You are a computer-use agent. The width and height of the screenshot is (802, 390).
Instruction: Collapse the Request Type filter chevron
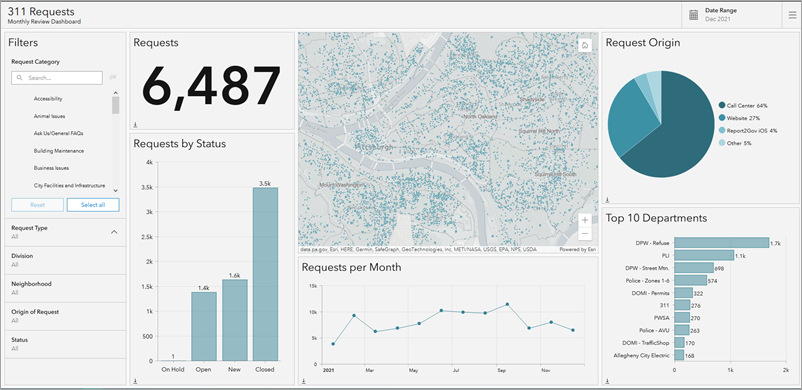(114, 232)
